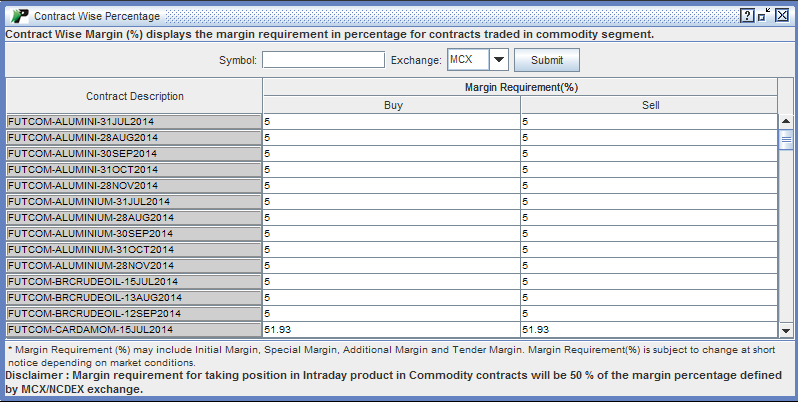
Task: Click the Buy column header
Action: tap(392, 105)
